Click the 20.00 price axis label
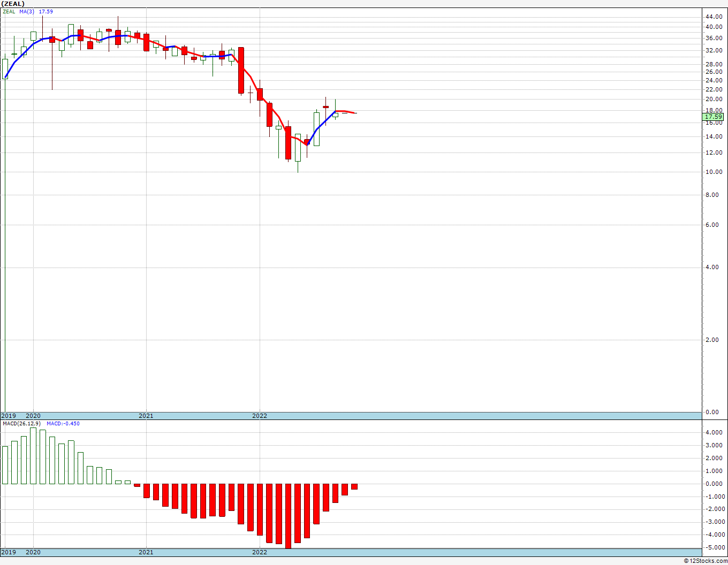The image size is (728, 565). click(x=714, y=99)
